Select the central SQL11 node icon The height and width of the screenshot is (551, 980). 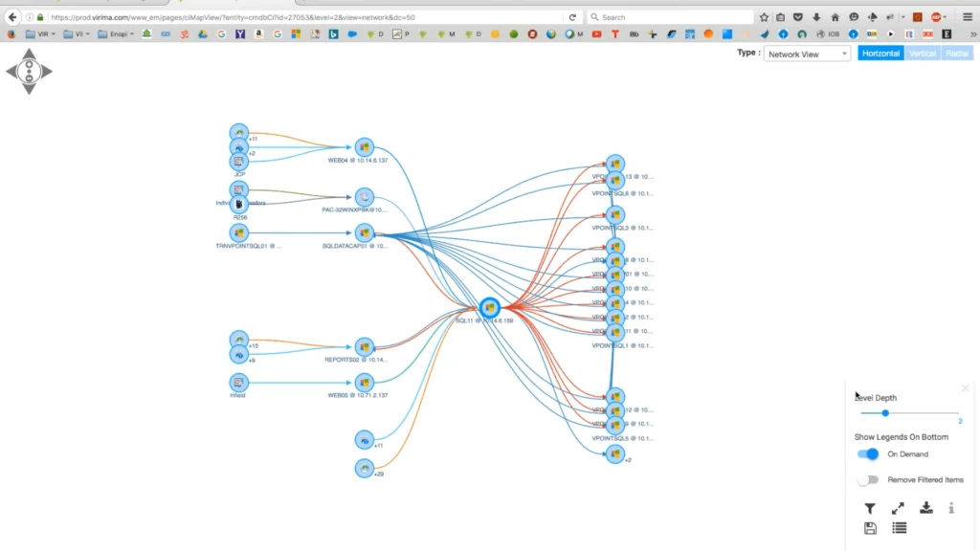tap(489, 307)
